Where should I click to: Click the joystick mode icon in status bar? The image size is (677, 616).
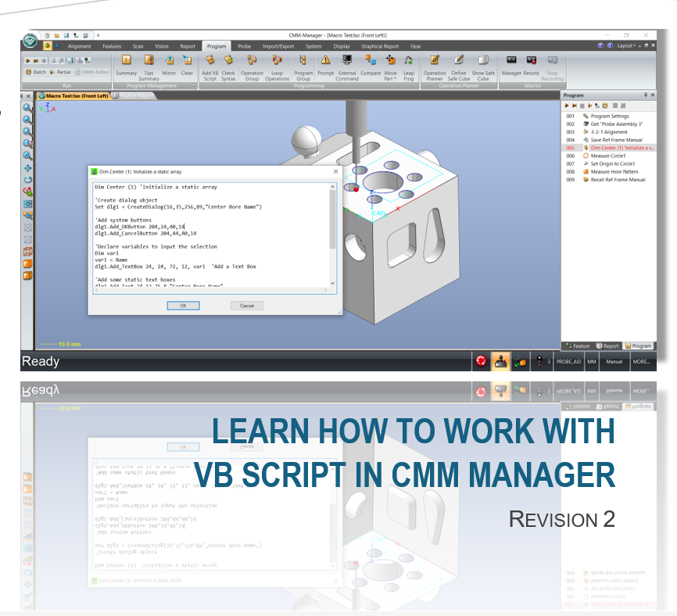click(x=500, y=361)
